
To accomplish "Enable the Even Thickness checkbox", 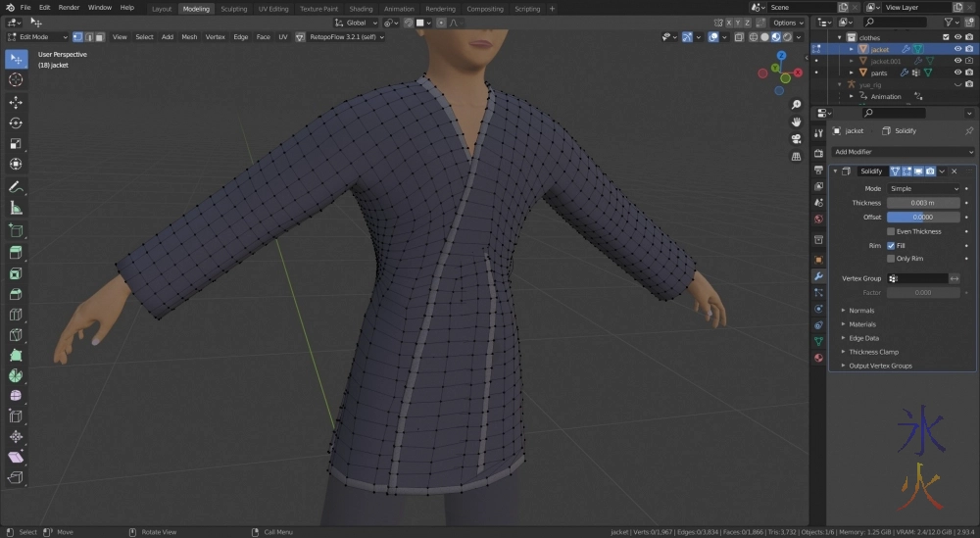I will pos(891,231).
